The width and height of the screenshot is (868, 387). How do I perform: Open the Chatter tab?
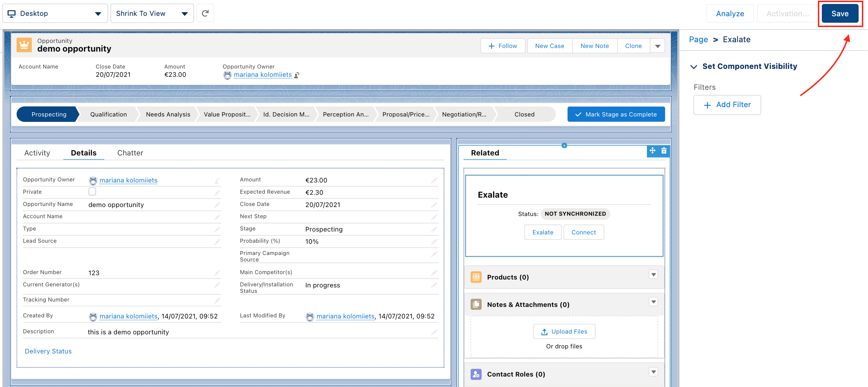coord(130,153)
